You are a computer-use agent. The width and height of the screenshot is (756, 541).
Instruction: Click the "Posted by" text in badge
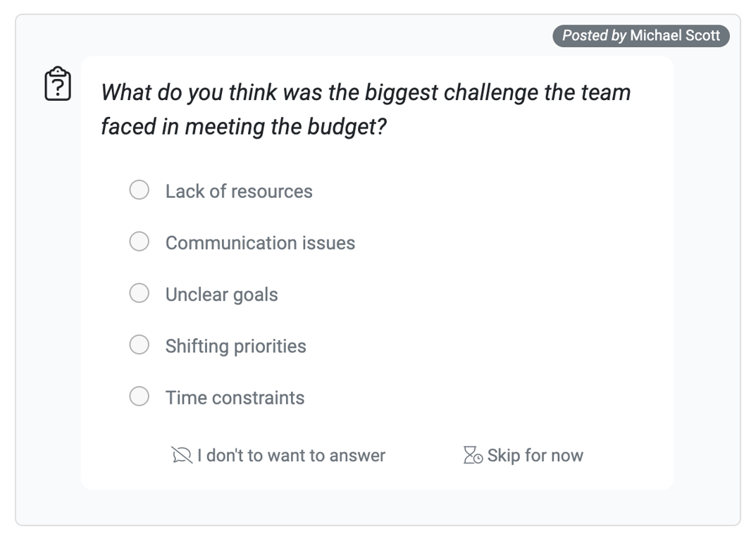(x=594, y=36)
